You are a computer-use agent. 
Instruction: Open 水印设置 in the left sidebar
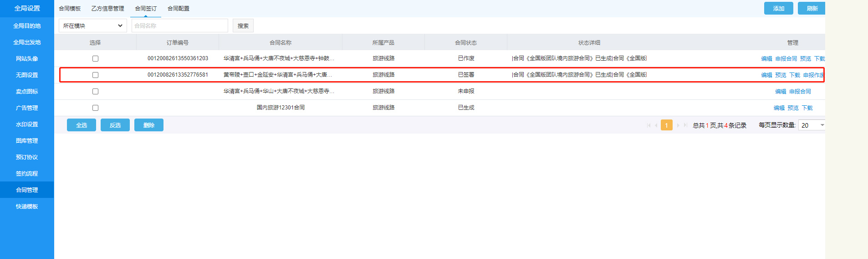coord(27,124)
